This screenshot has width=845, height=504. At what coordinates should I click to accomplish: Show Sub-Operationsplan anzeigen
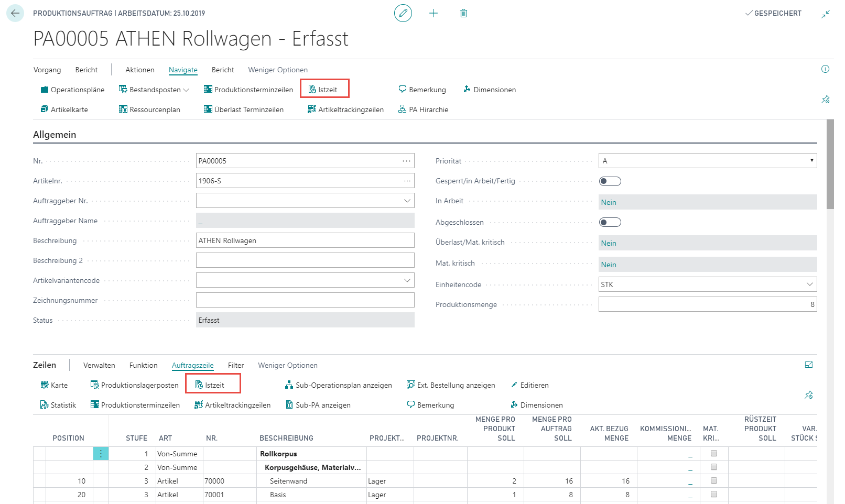[x=338, y=385]
